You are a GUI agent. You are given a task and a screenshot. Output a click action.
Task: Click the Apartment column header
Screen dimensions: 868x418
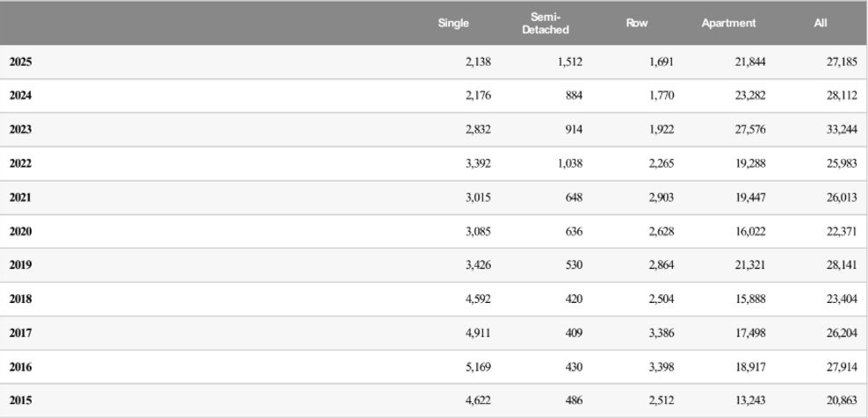pyautogui.click(x=727, y=24)
